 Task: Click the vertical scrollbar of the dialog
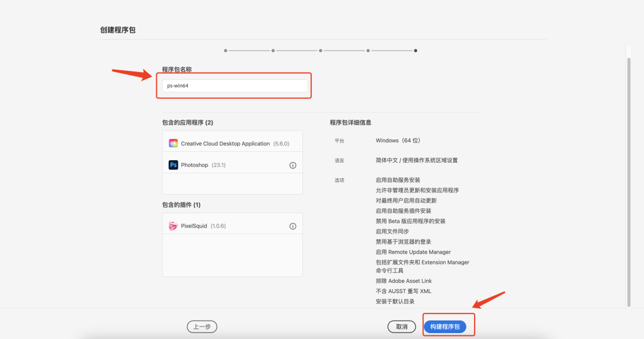point(629,182)
